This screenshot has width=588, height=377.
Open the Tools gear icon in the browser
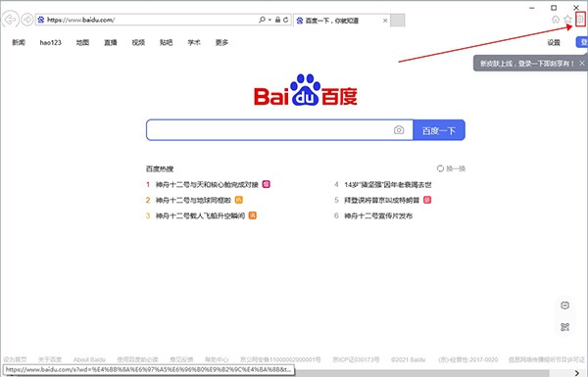(x=580, y=20)
